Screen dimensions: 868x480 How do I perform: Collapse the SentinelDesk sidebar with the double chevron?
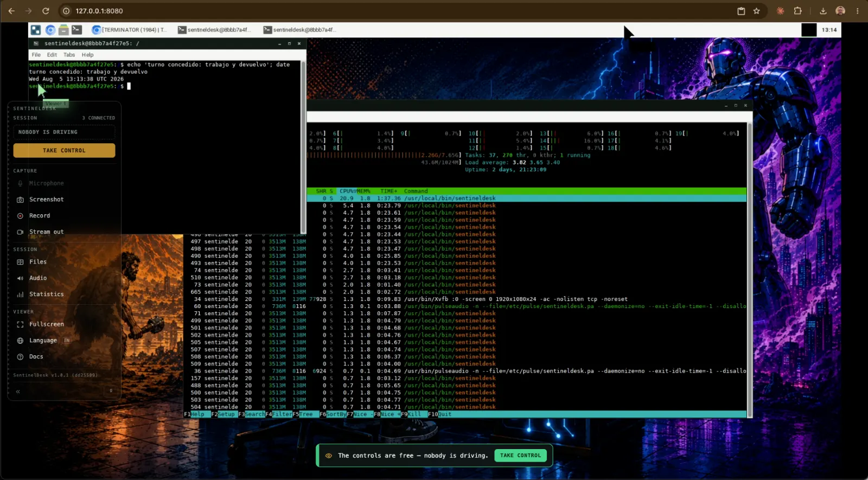(18, 391)
